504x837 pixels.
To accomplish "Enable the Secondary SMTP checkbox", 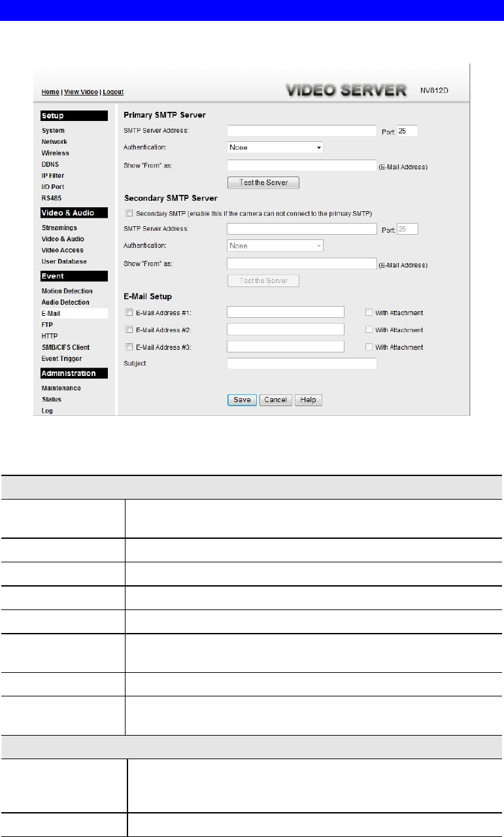I will (x=129, y=213).
